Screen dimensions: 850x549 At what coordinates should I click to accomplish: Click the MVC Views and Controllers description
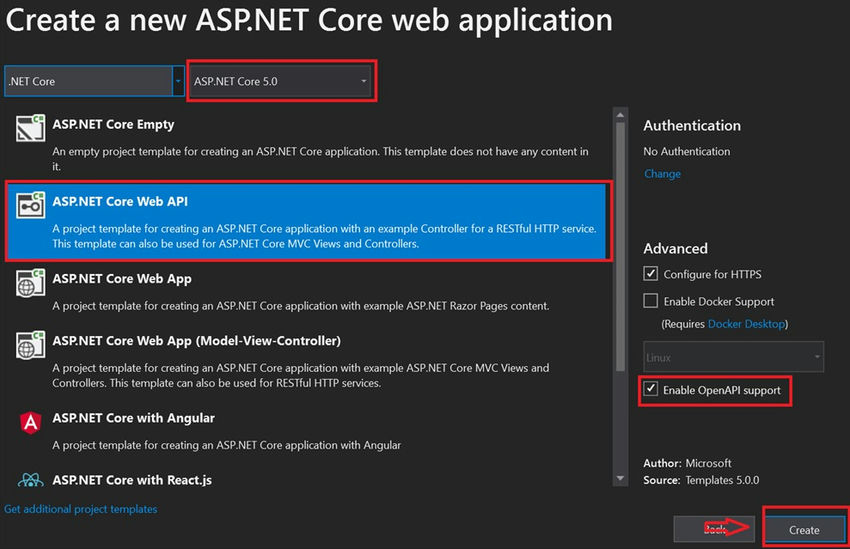point(301,375)
